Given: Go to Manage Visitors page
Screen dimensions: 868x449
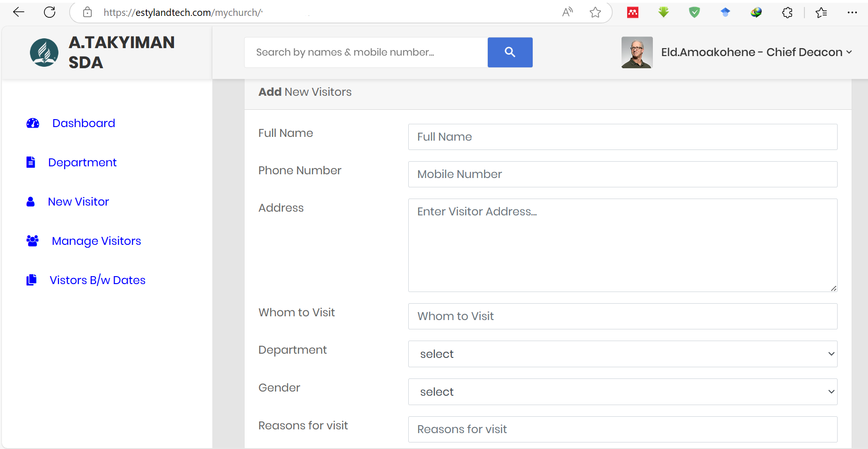Looking at the screenshot, I should pos(96,241).
